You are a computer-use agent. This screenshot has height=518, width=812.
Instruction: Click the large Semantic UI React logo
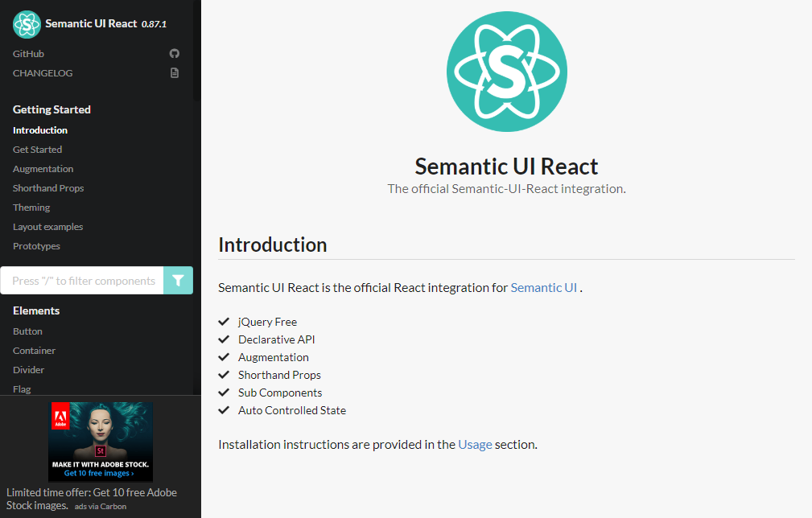[507, 72]
